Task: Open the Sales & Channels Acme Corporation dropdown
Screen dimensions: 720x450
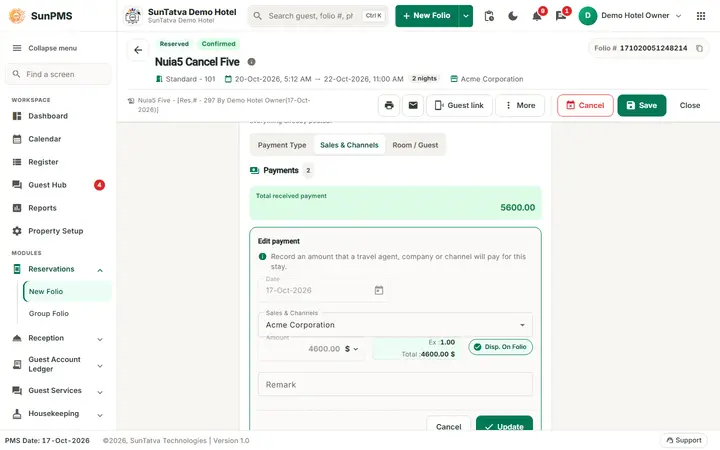Action: click(x=395, y=325)
